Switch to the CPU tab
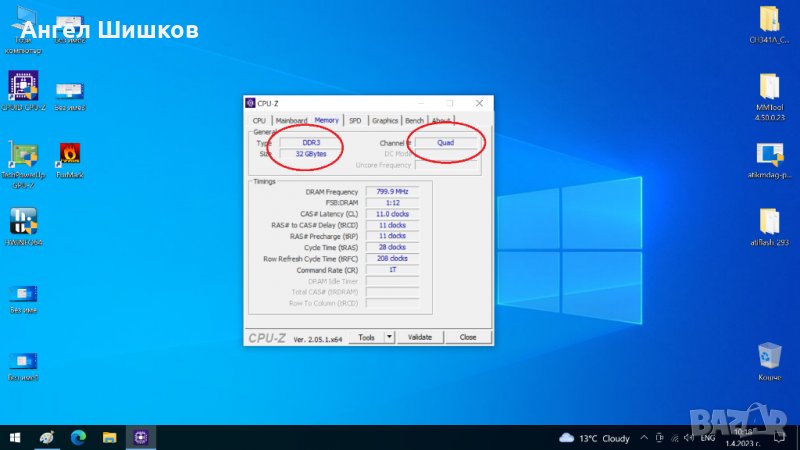Screen dimensions: 800x450 (x=259, y=120)
